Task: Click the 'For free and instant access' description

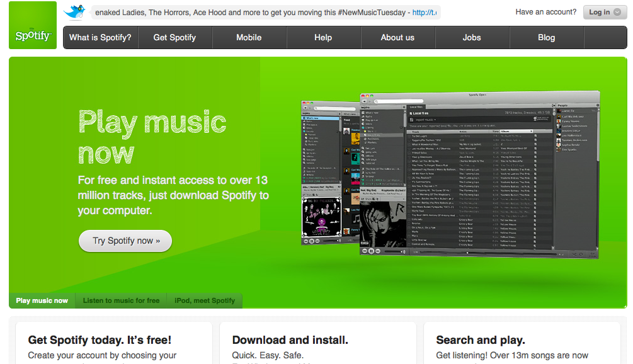Action: 173,195
